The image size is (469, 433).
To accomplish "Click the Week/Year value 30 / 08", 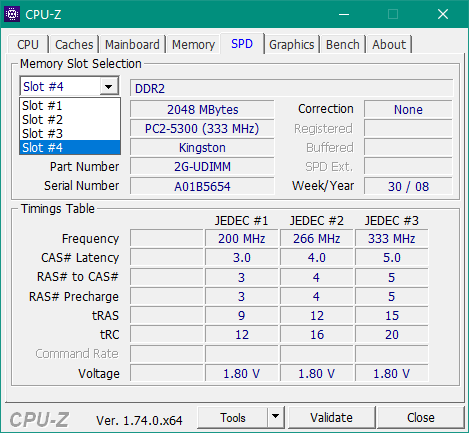I will pyautogui.click(x=408, y=186).
